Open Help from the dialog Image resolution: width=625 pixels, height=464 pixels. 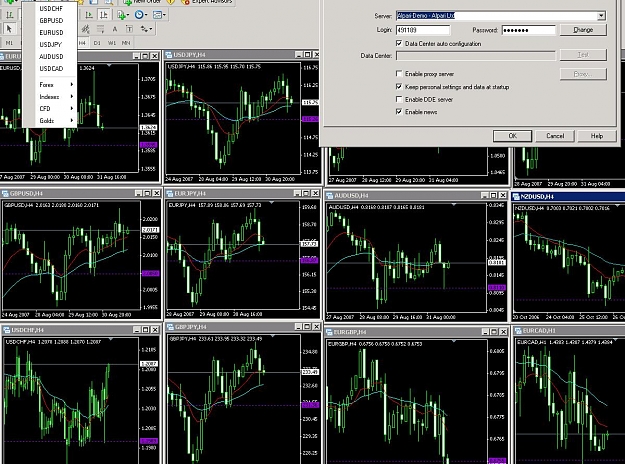[597, 136]
